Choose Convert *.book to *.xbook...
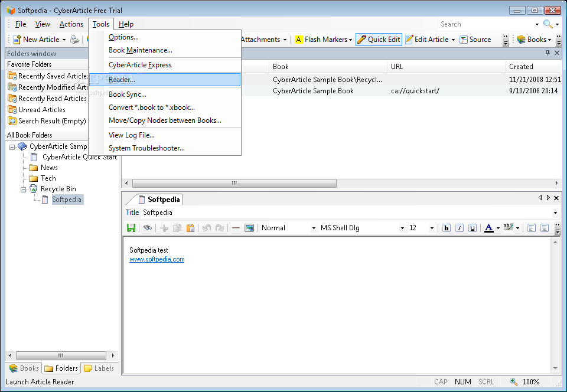The image size is (567, 392). 165,107
